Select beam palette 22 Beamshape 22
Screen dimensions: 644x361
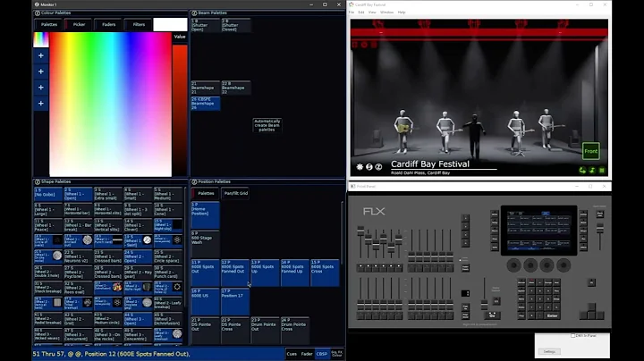(x=236, y=88)
